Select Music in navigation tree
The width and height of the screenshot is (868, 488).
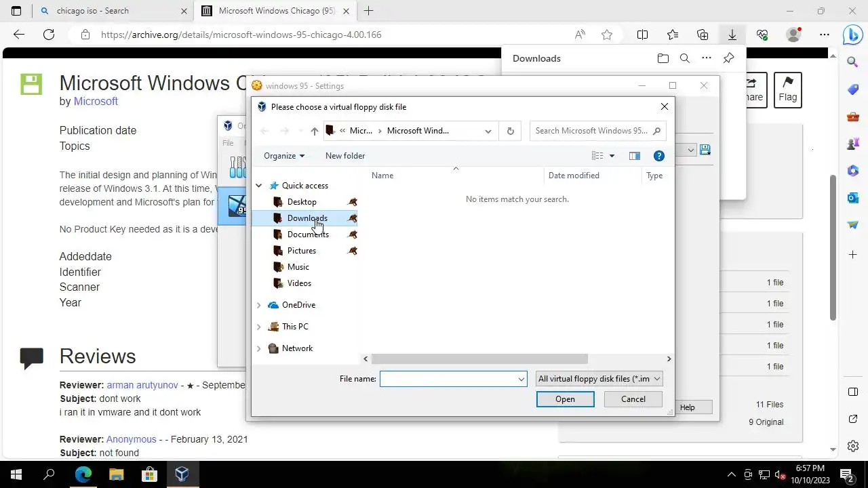click(298, 267)
